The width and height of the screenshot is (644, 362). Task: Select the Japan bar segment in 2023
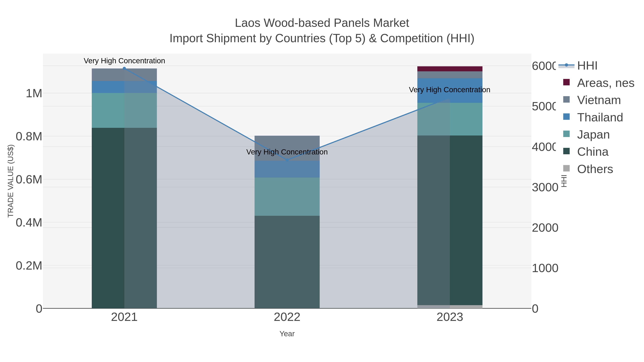(x=450, y=119)
